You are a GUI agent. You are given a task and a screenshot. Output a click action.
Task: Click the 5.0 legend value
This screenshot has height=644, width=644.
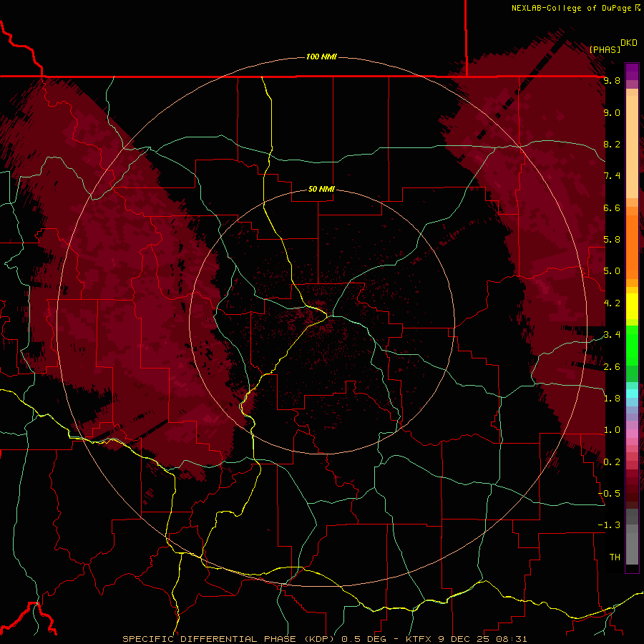[612, 271]
